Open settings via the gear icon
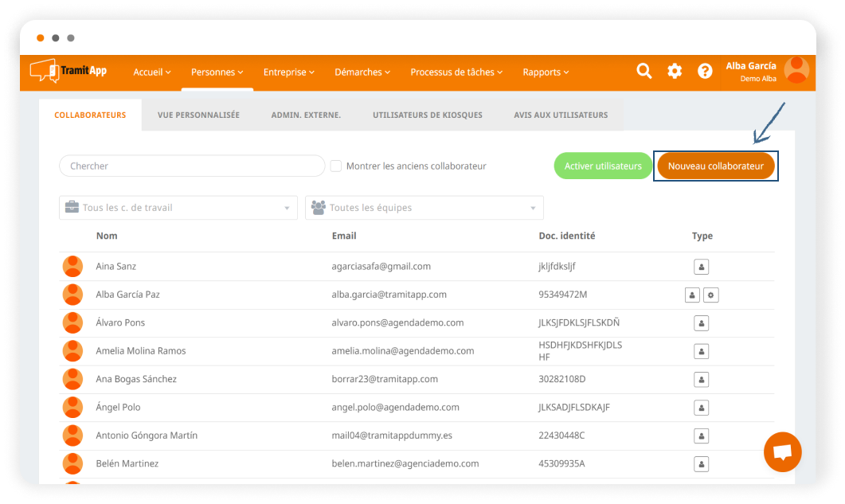 coord(675,72)
